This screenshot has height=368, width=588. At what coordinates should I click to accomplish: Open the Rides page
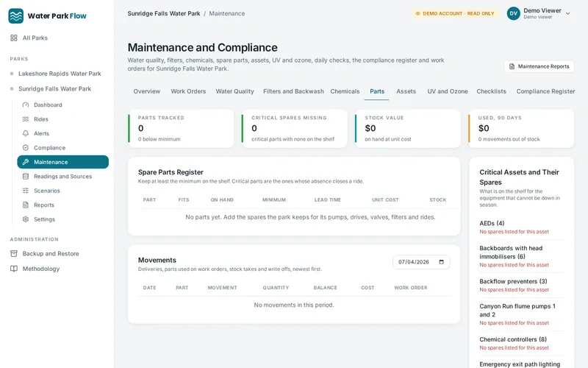[62, 119]
